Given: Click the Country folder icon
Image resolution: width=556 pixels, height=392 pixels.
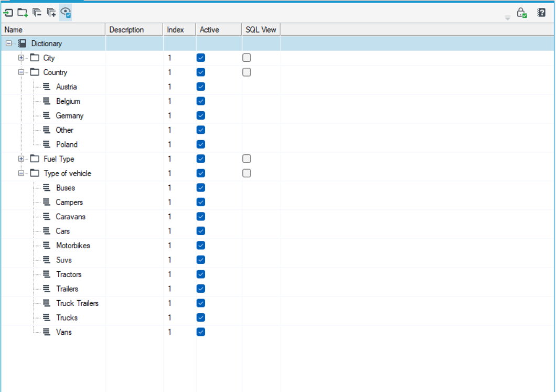Looking at the screenshot, I should (x=35, y=72).
